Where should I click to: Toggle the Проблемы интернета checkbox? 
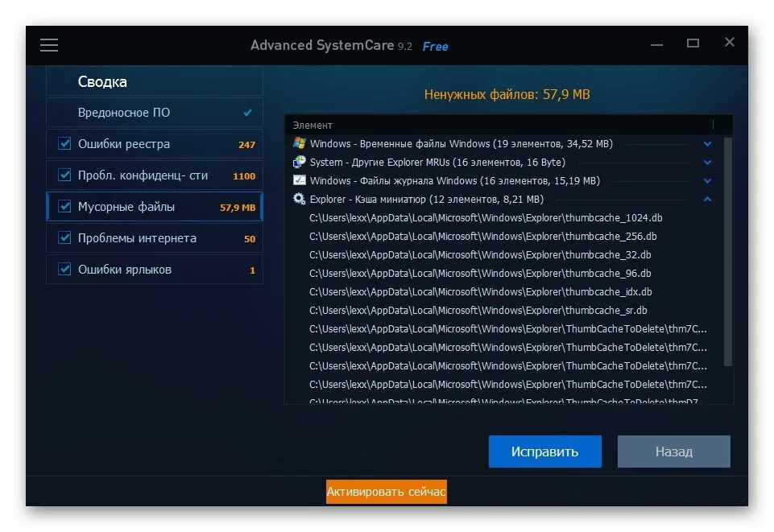(x=64, y=237)
